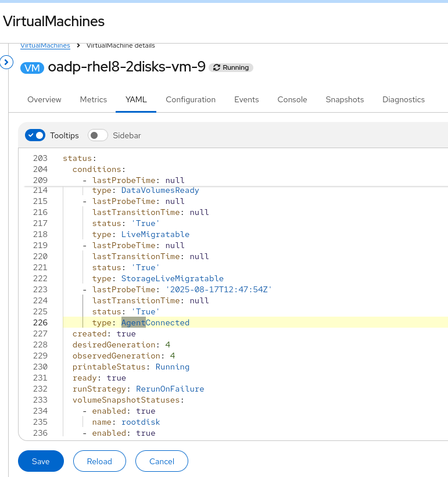Save the YAML changes
448x477 pixels.
pyautogui.click(x=41, y=461)
